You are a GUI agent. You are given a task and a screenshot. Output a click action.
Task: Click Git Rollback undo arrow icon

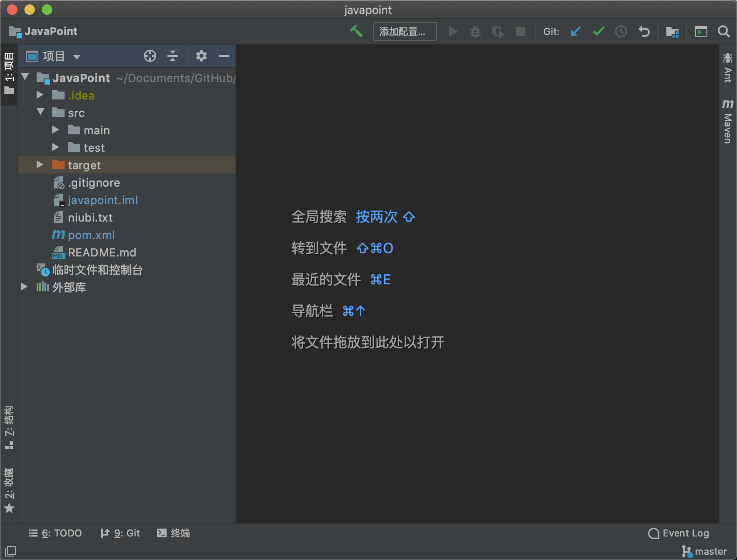[644, 31]
